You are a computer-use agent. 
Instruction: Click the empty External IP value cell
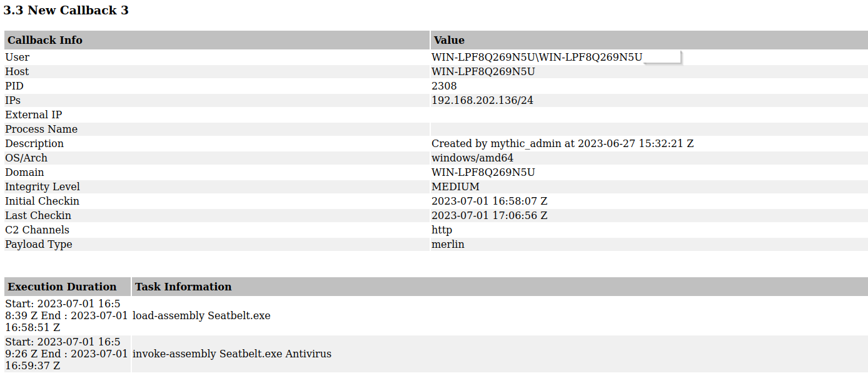point(649,115)
